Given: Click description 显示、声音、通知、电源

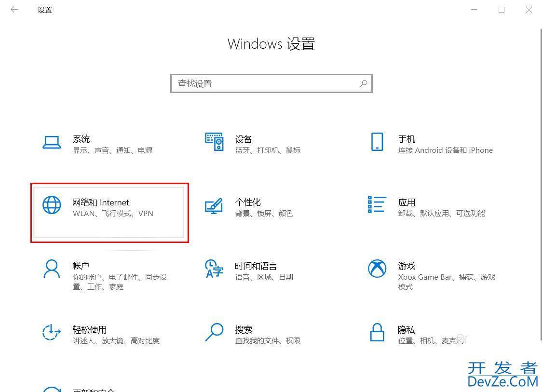Looking at the screenshot, I should pos(112,150).
